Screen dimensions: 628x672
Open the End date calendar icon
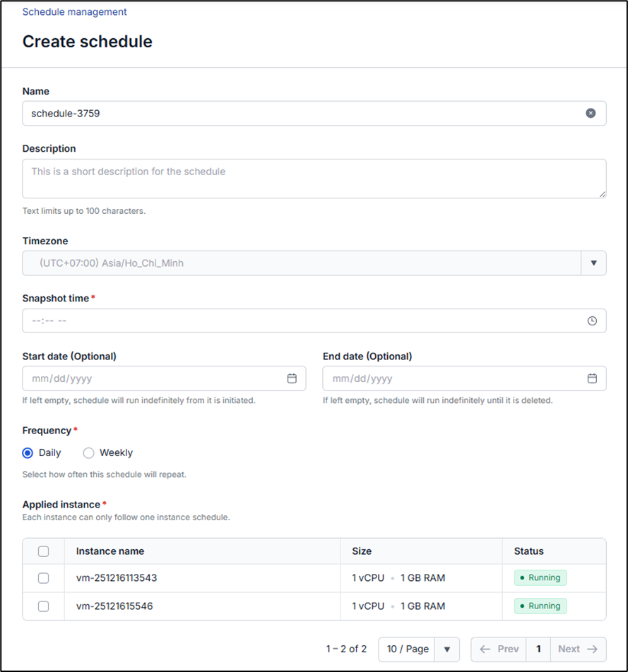[592, 378]
